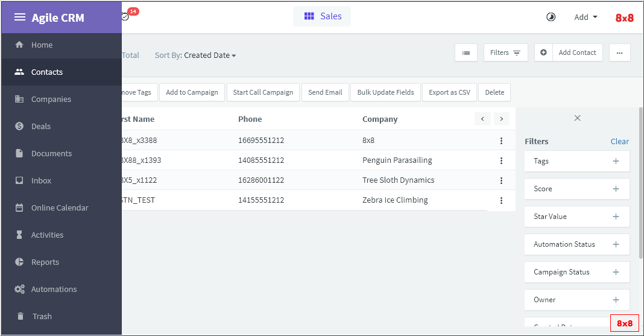Click the filters panel vertical scrollbar

coord(641,183)
